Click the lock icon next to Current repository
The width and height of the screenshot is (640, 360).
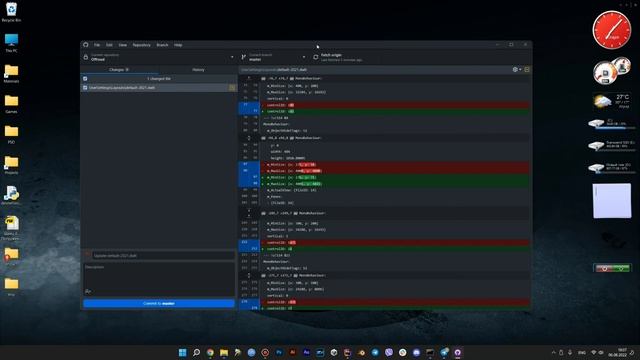tap(86, 57)
